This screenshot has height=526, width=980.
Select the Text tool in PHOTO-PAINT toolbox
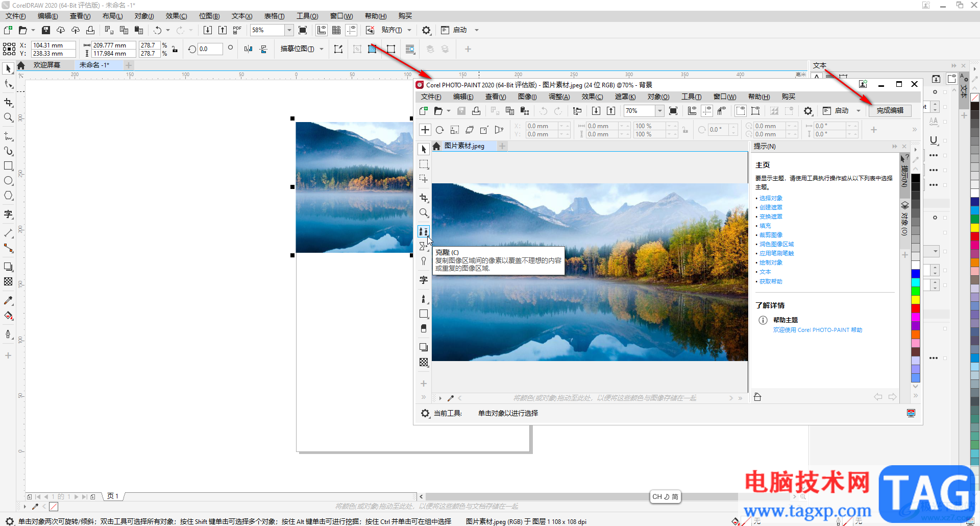[424, 280]
